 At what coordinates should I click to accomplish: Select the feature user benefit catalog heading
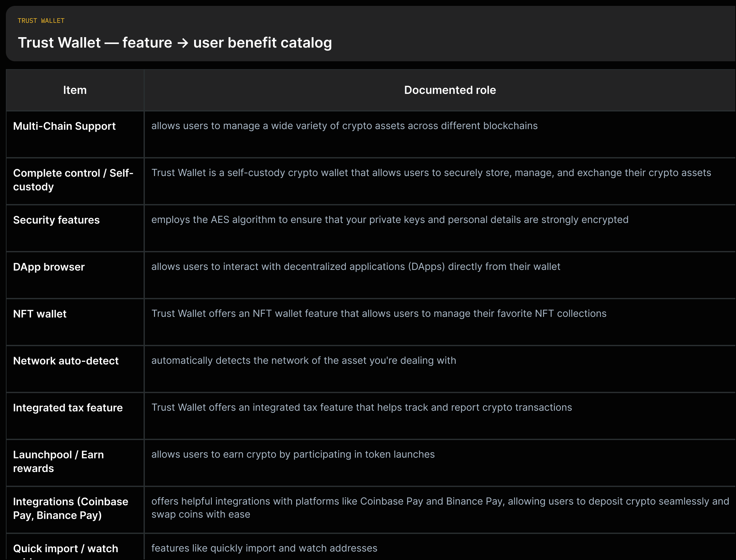(x=175, y=43)
